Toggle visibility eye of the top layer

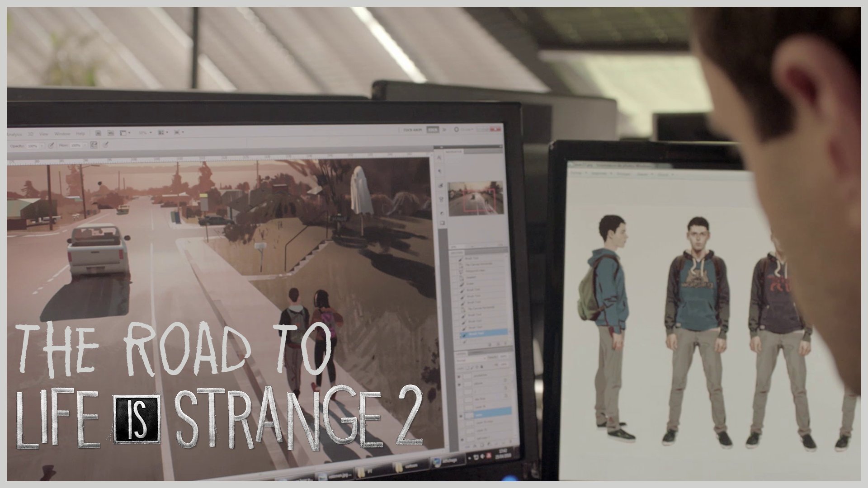pyautogui.click(x=459, y=376)
